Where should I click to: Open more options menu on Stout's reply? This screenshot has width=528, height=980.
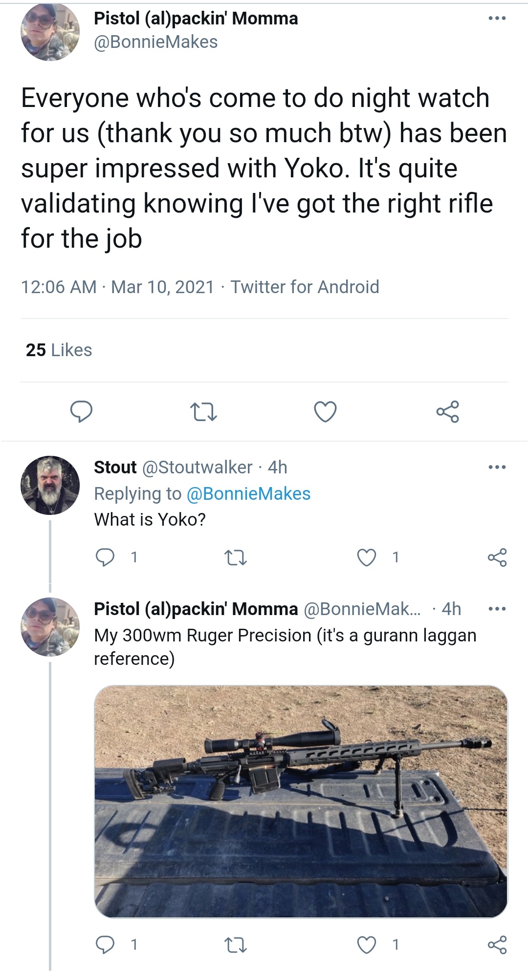point(497,468)
